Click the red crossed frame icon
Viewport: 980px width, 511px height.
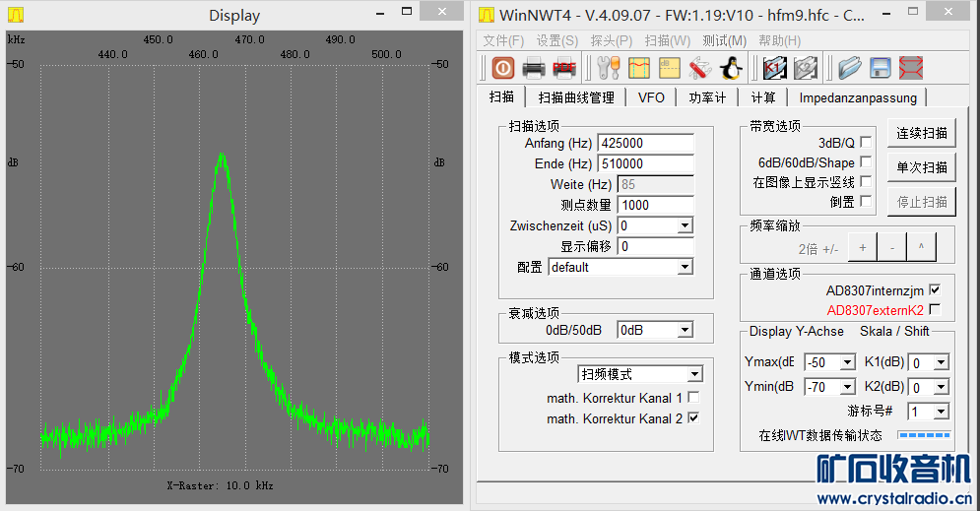click(x=911, y=68)
